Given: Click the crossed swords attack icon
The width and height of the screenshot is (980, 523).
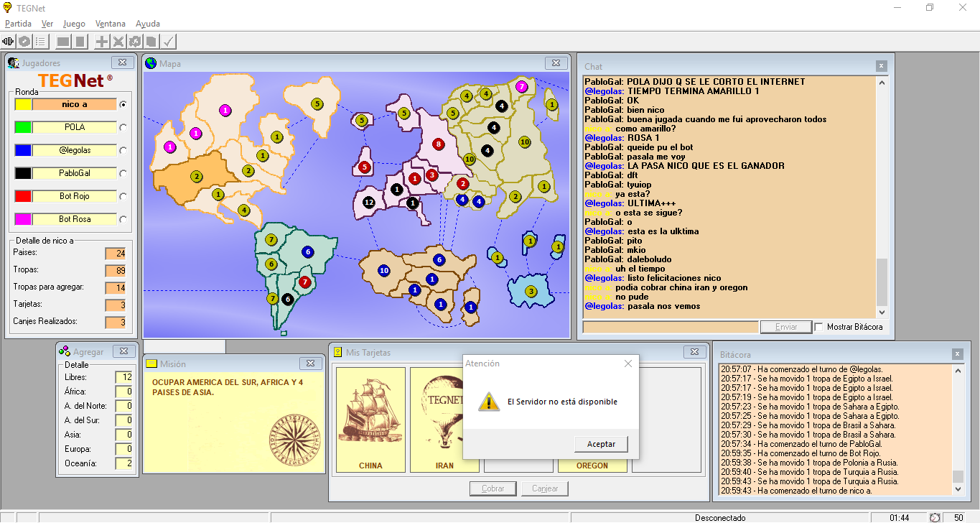Looking at the screenshot, I should (x=118, y=42).
